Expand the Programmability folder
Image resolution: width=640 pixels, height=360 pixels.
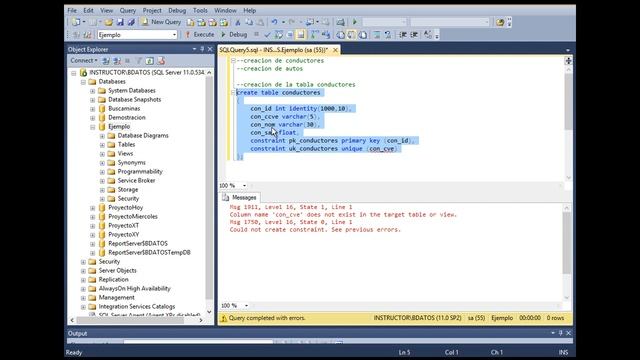tap(102, 172)
